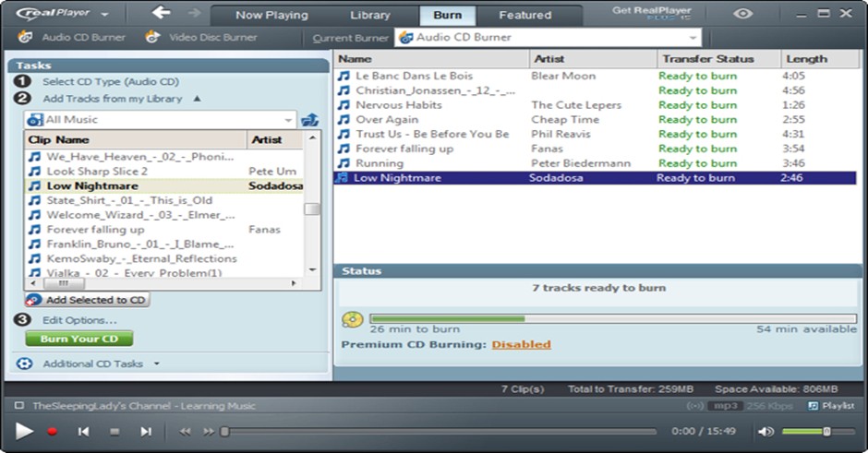Viewport: 868px width, 453px height.
Task: Expand the All Music library dropdown
Action: 288,120
